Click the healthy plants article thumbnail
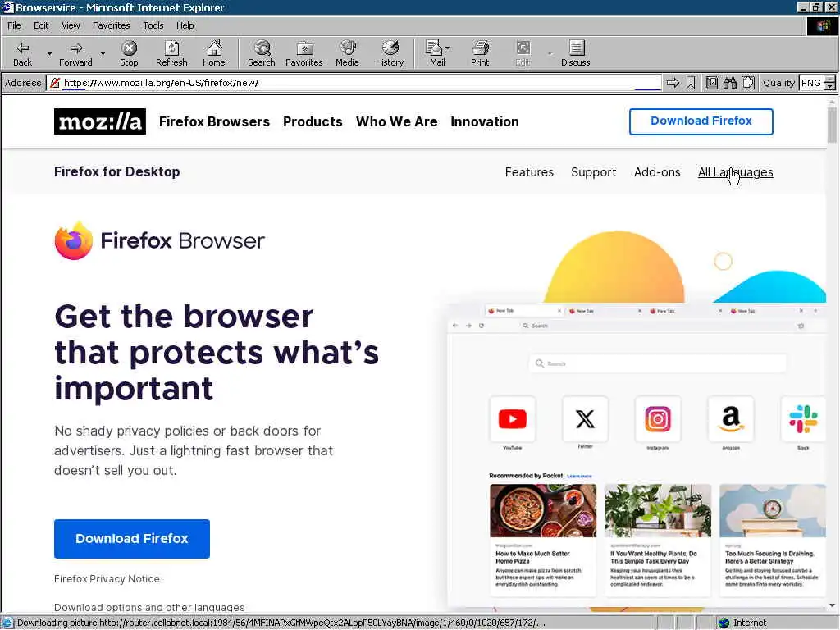840x630 pixels. point(657,510)
